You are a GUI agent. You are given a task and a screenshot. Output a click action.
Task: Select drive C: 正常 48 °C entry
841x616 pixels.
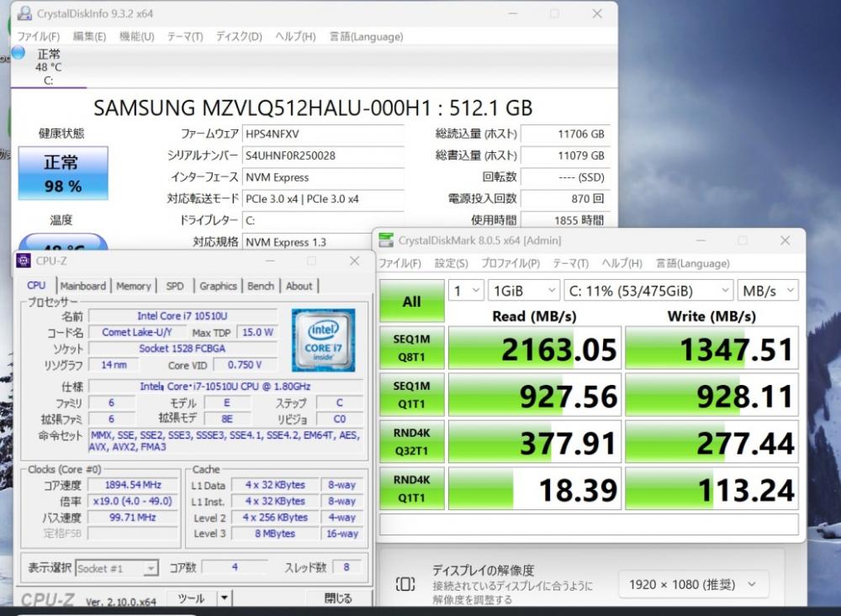click(48, 67)
